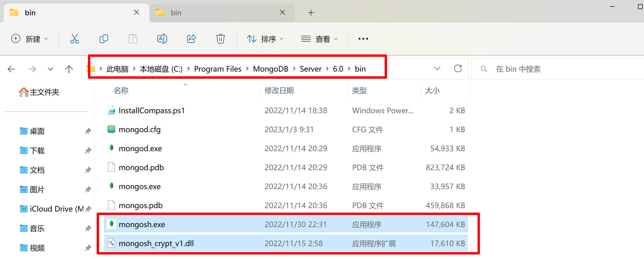Open 视频 in sidebar

pos(32,248)
